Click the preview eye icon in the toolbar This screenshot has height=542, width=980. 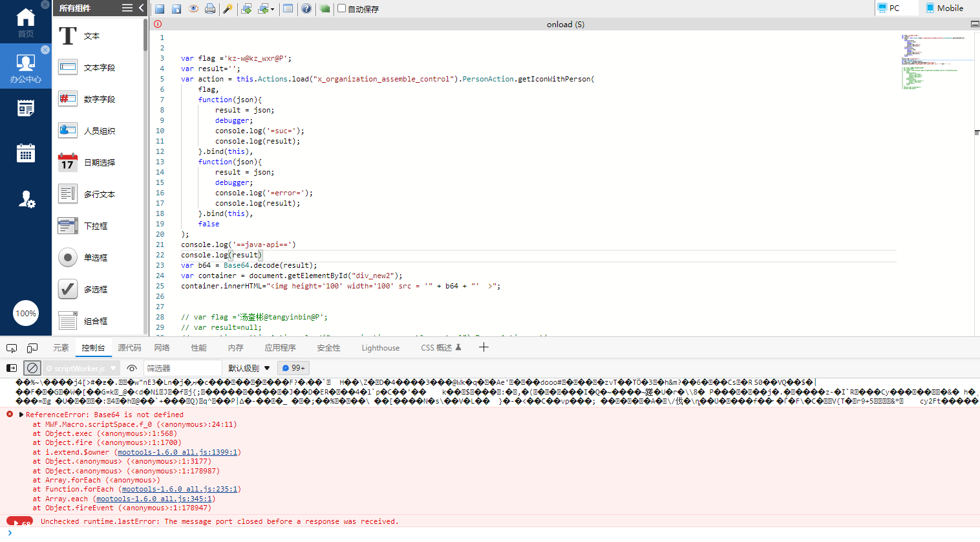[x=193, y=9]
